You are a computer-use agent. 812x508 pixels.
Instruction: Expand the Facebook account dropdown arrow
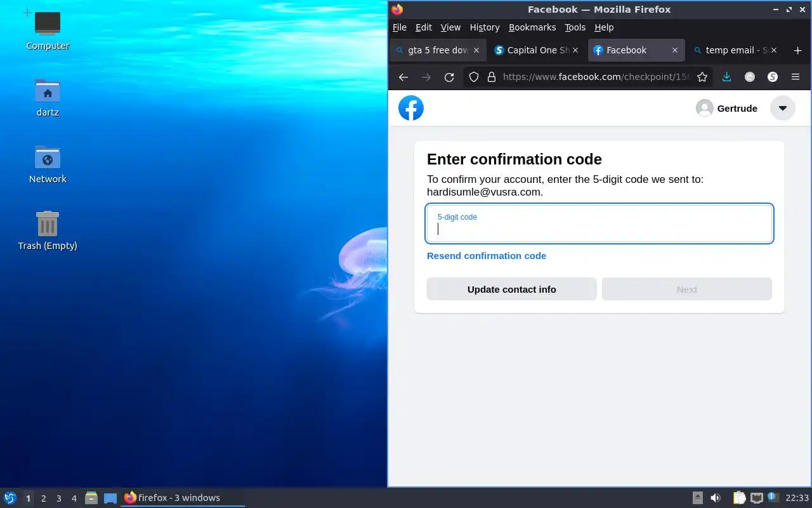[783, 109]
